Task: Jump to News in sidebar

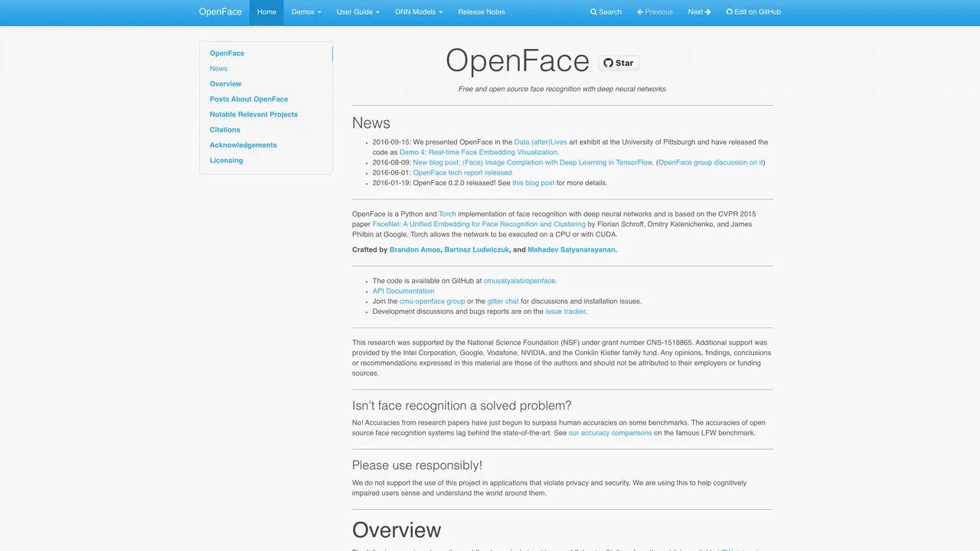Action: click(x=219, y=69)
